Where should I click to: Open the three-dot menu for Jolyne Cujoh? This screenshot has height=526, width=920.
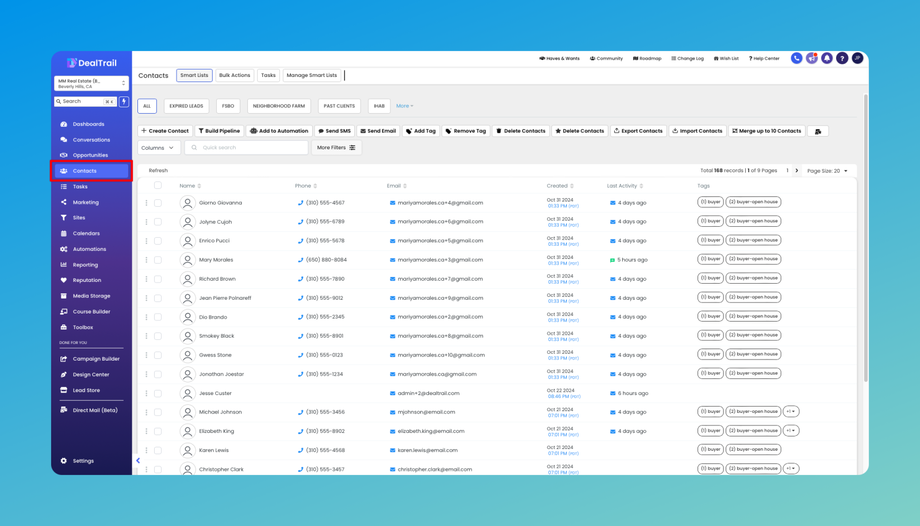146,222
